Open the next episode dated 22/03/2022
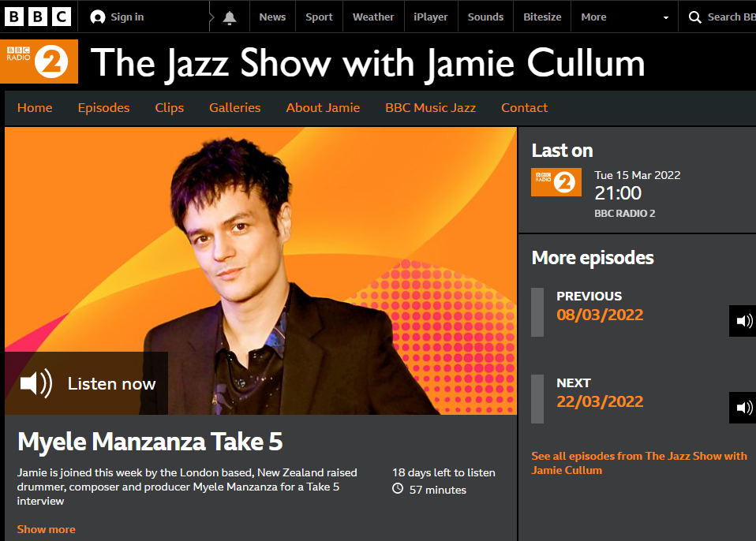Screen dimensions: 756x541 click(600, 401)
